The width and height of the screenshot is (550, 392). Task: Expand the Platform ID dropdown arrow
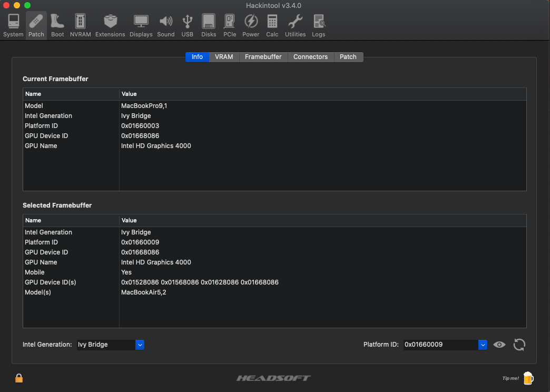click(x=482, y=345)
